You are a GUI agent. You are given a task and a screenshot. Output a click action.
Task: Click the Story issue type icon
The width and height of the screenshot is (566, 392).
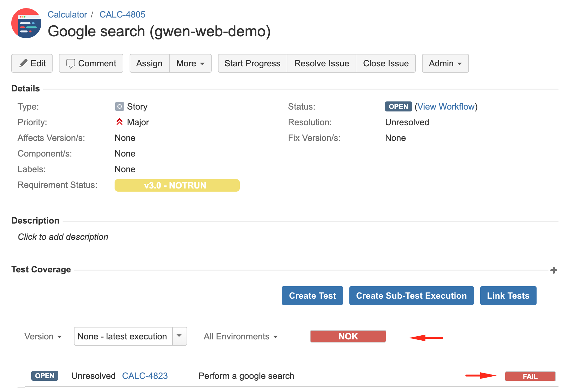tap(119, 106)
